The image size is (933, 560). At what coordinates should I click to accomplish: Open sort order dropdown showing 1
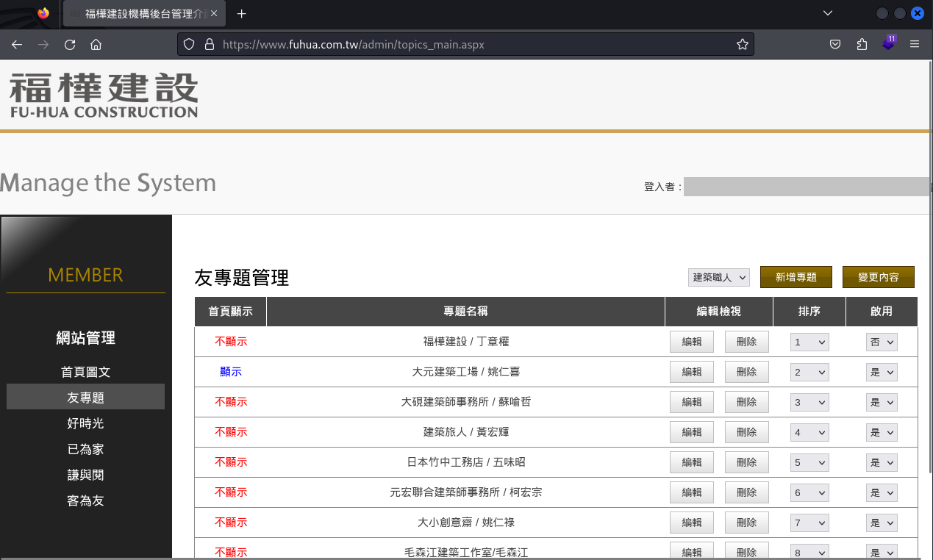pyautogui.click(x=809, y=342)
